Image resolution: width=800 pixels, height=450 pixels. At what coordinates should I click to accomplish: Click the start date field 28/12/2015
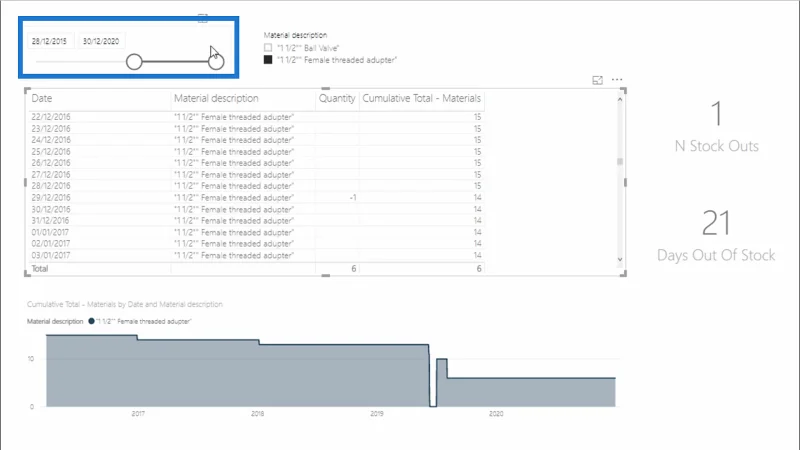tap(49, 41)
